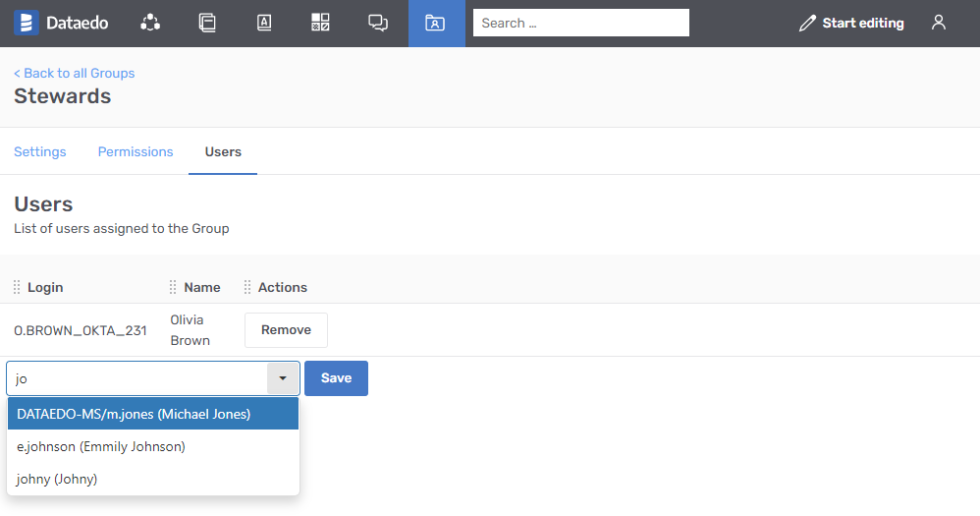Choose e.johnson (Emmily Johnson) from list

pos(101,446)
